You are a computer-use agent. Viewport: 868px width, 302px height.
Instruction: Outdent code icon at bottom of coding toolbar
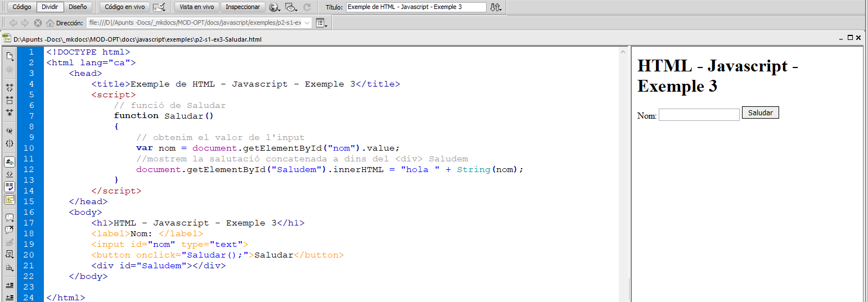pos(10,296)
